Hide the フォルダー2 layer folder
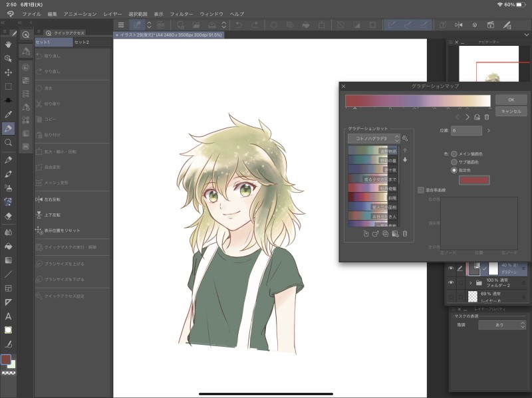 [x=451, y=282]
